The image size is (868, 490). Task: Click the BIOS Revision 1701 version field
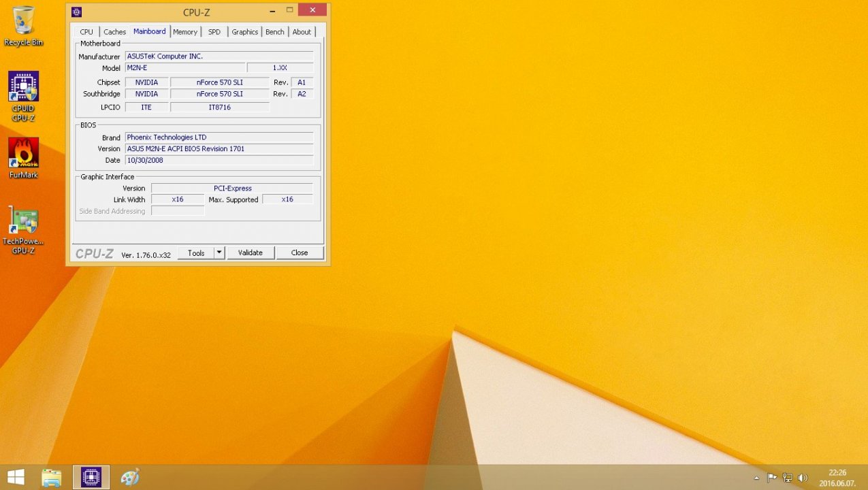click(219, 149)
